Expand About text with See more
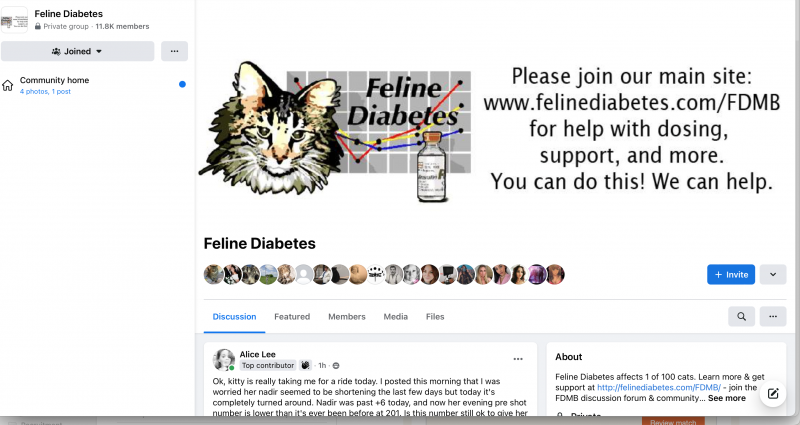This screenshot has width=800, height=425. (x=727, y=398)
